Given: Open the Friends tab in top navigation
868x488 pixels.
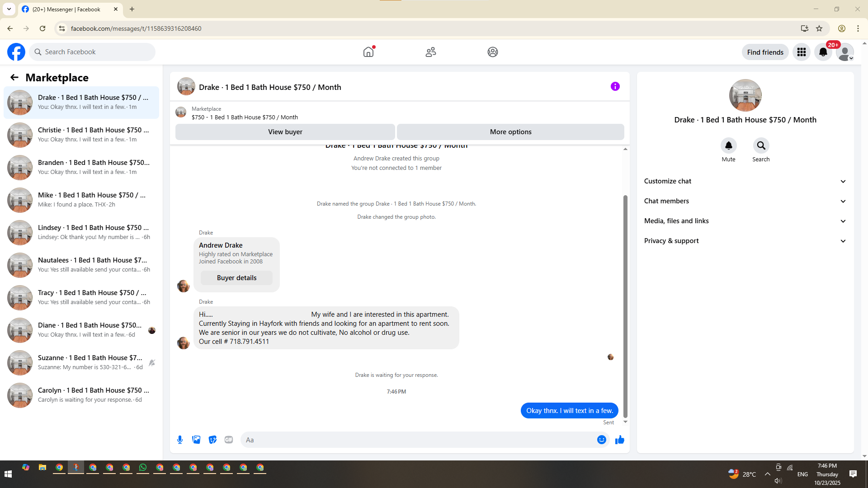Looking at the screenshot, I should [x=430, y=52].
